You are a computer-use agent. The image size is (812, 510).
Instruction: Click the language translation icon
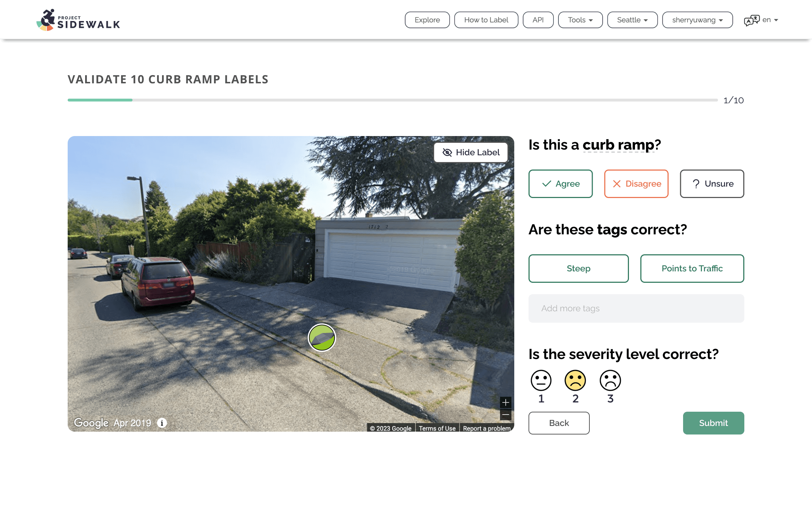[752, 20]
